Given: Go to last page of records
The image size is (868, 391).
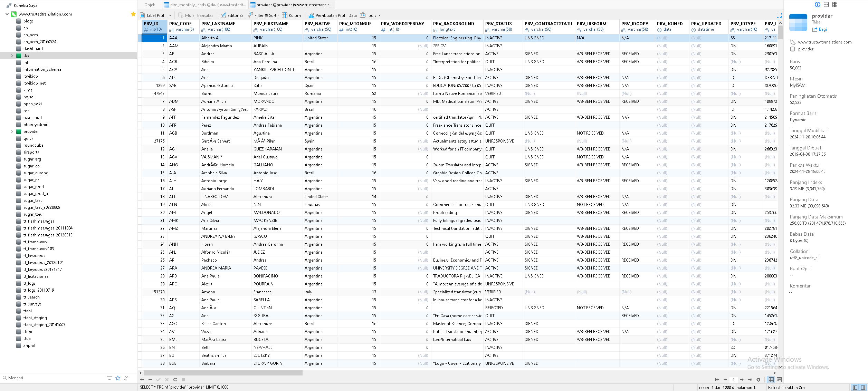Looking at the screenshot, I should [x=750, y=380].
